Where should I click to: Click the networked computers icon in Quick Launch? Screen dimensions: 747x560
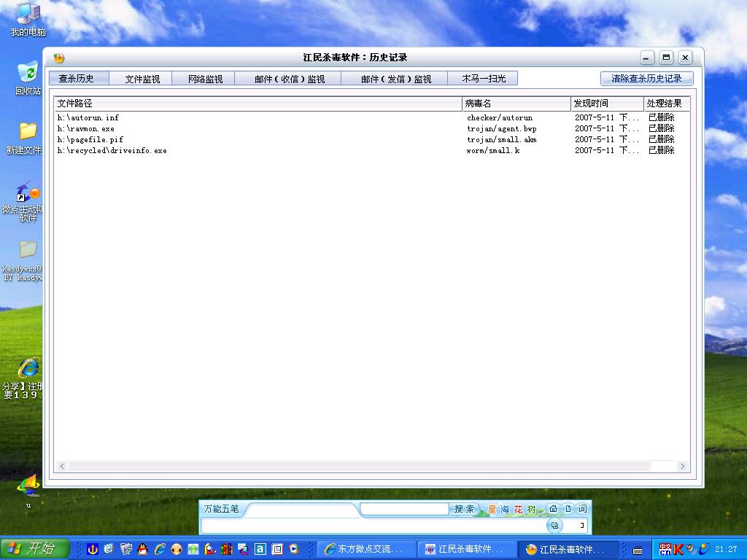point(243,549)
